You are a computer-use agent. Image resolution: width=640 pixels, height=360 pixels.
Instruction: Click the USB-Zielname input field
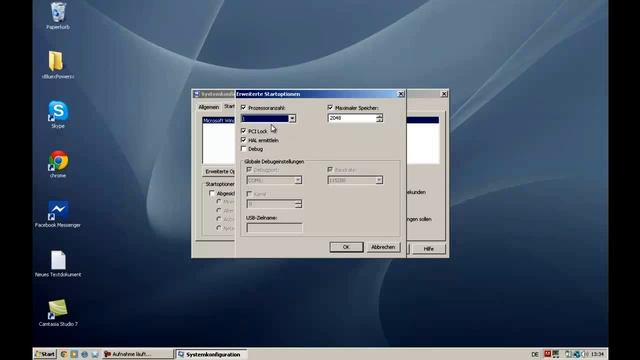[x=274, y=228]
